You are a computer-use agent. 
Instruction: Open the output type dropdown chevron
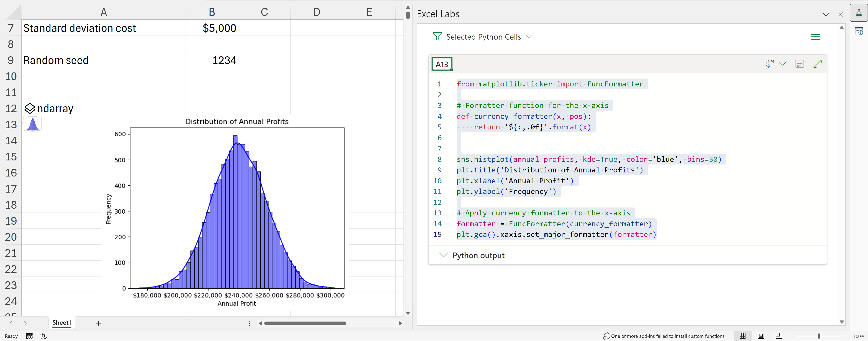click(x=782, y=64)
